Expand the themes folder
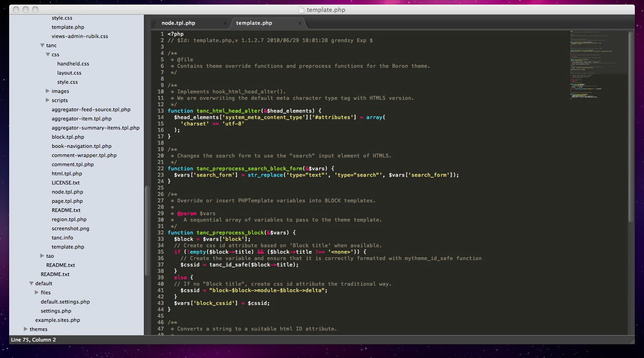The image size is (644, 358). tap(26, 329)
